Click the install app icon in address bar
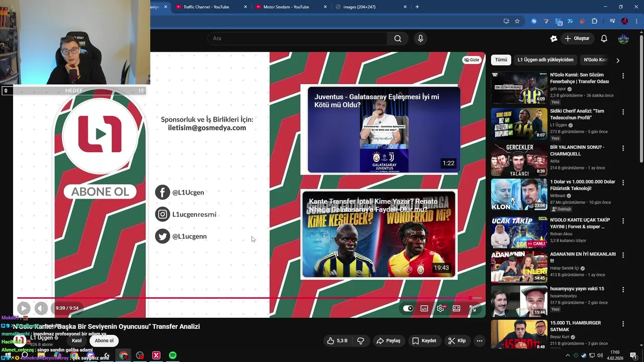The width and height of the screenshot is (644, 362). click(506, 21)
